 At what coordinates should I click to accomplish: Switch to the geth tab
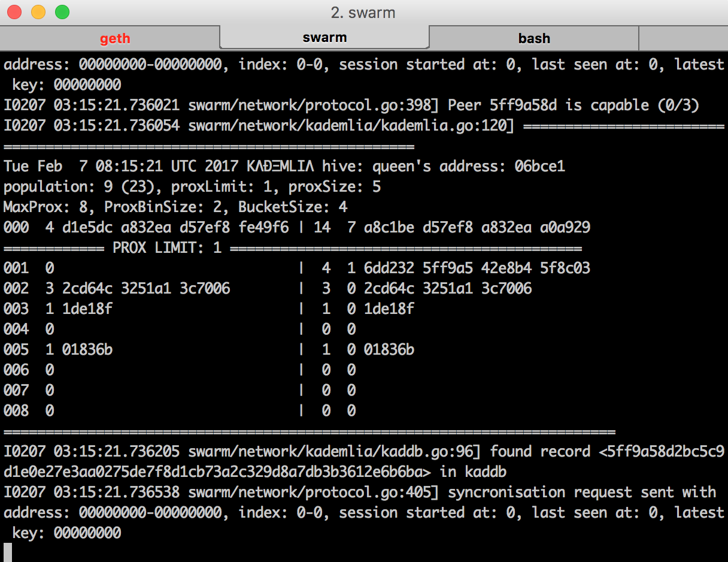click(x=115, y=39)
